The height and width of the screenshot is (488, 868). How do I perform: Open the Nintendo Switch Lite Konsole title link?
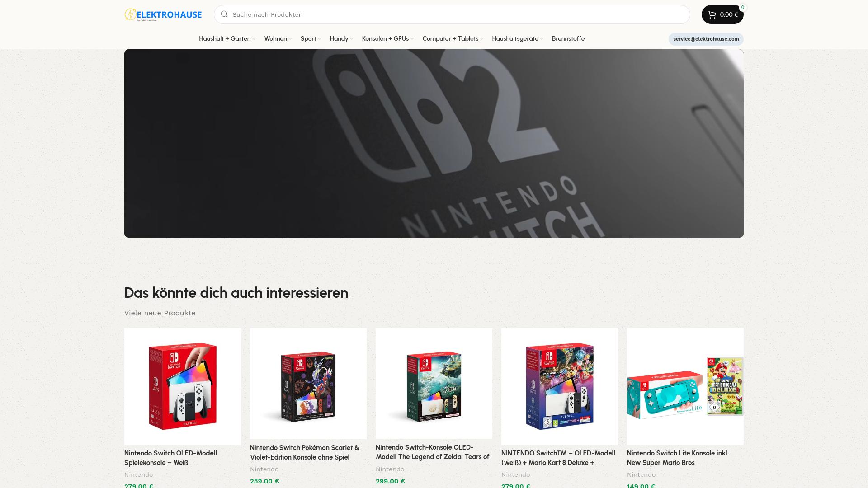[678, 458]
